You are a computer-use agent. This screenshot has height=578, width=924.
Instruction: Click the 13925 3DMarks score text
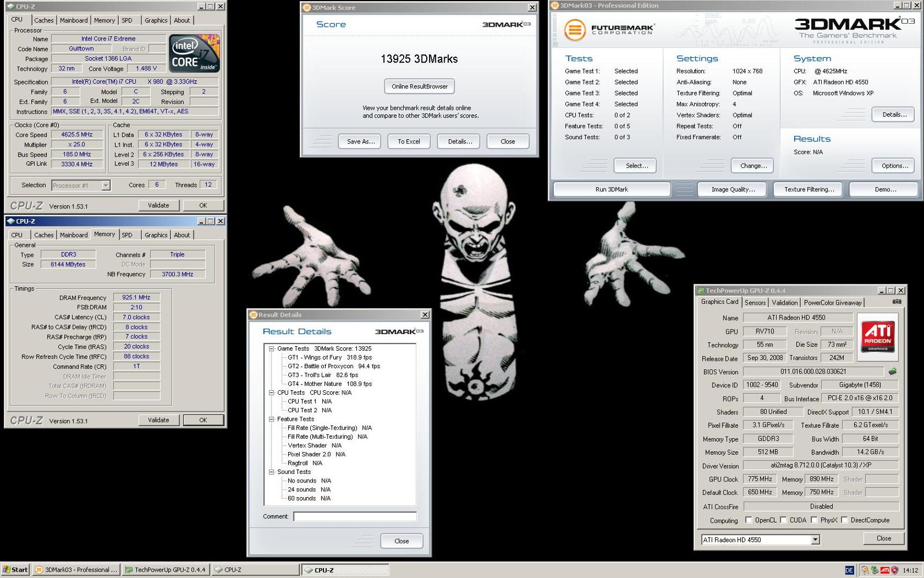click(x=419, y=59)
